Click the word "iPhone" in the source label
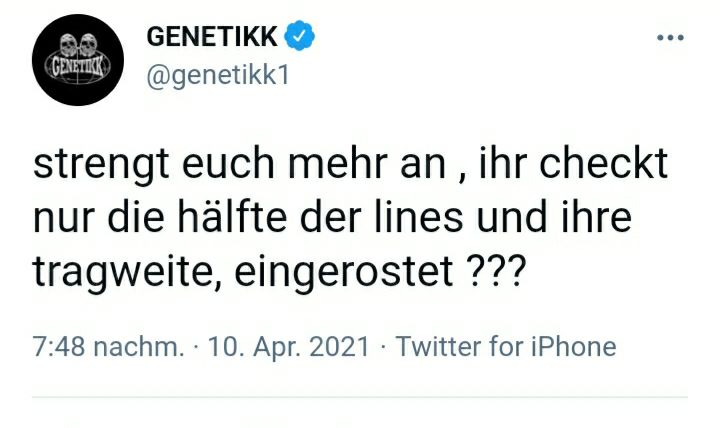Image resolution: width=720 pixels, height=428 pixels. pyautogui.click(x=574, y=346)
